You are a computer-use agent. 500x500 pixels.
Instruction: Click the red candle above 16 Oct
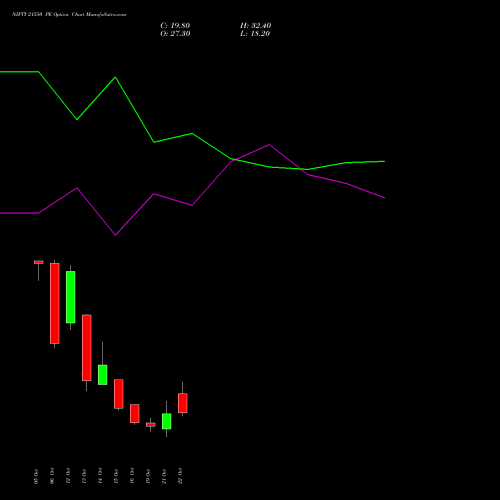pyautogui.click(x=135, y=414)
